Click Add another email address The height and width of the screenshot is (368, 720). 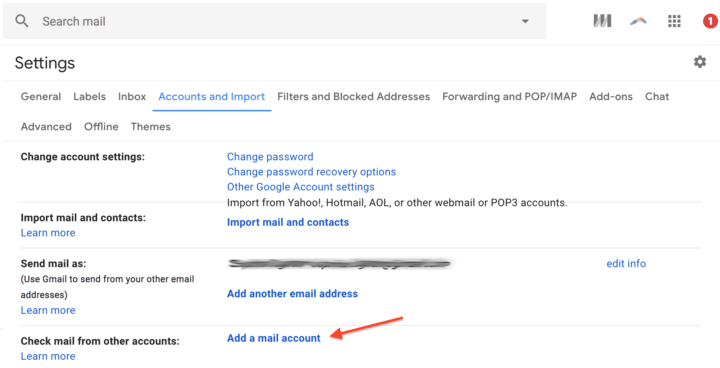click(292, 294)
